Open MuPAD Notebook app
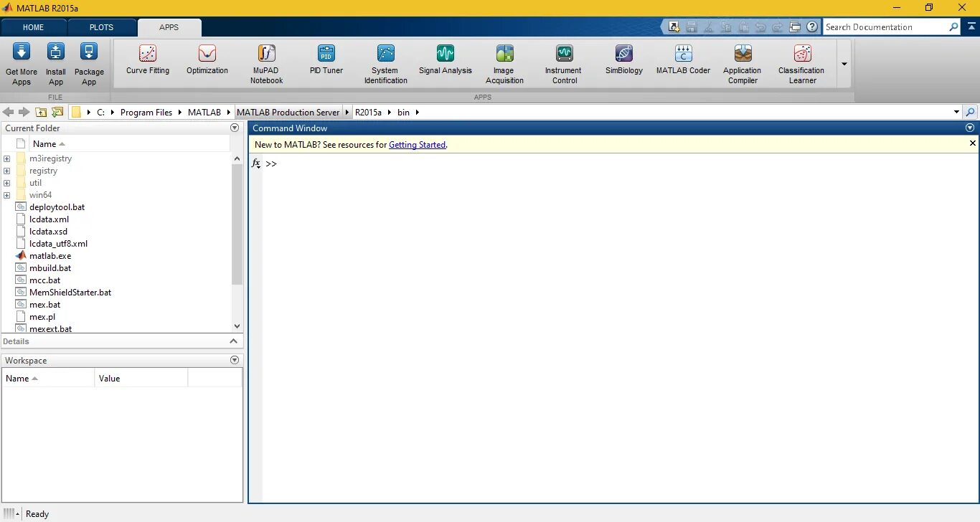The height and width of the screenshot is (522, 980). (x=267, y=65)
